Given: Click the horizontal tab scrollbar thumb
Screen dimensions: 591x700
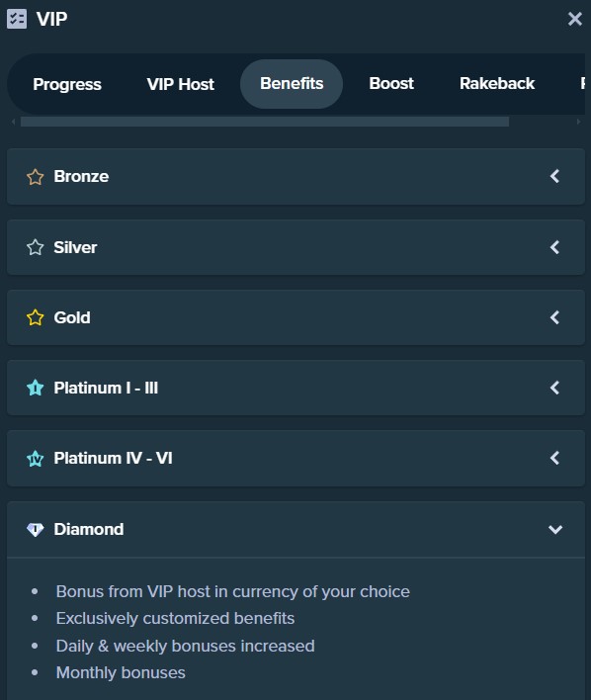Looking at the screenshot, I should click(x=265, y=122).
